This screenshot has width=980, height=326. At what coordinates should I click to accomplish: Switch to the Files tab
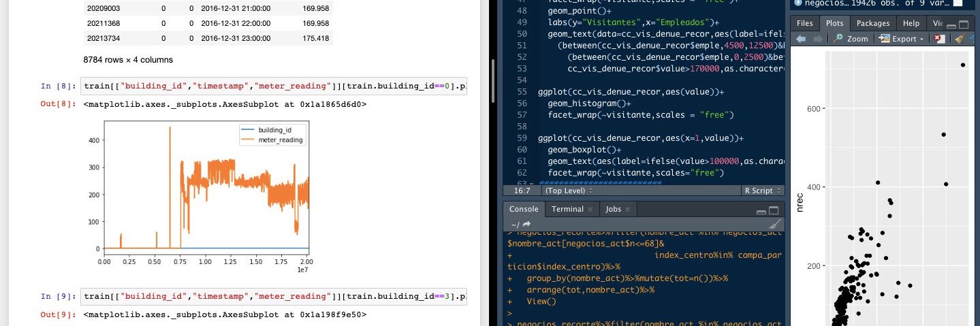point(804,22)
